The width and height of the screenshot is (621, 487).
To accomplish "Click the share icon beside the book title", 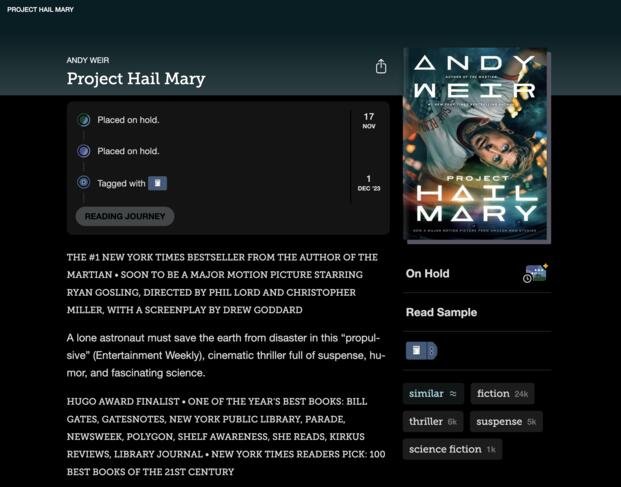I will click(x=381, y=67).
